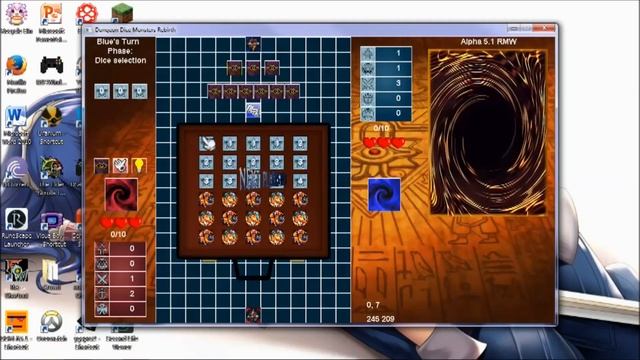The height and width of the screenshot is (360, 640).
Task: Pick the level 2 die in top dice row
Action: [x=300, y=143]
